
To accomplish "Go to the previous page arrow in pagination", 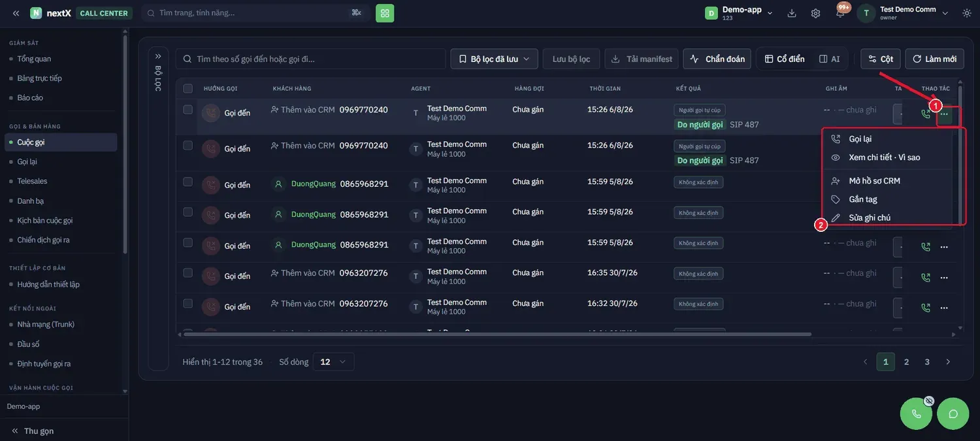I will [866, 362].
